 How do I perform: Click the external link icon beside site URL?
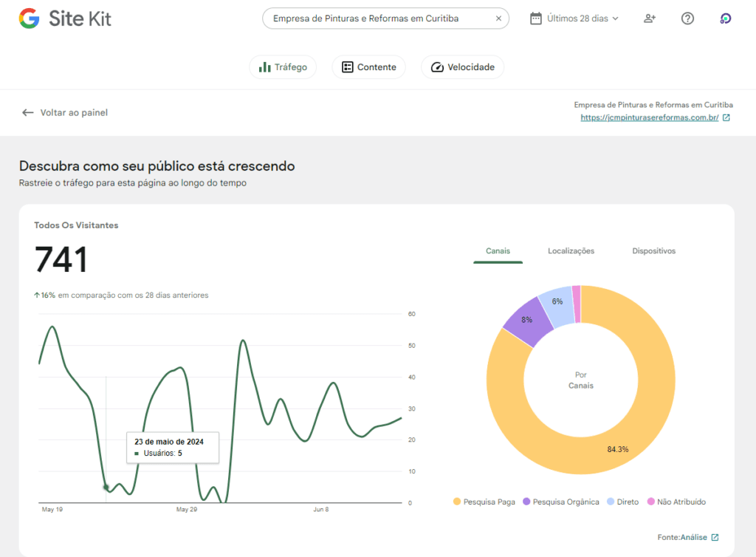[726, 117]
